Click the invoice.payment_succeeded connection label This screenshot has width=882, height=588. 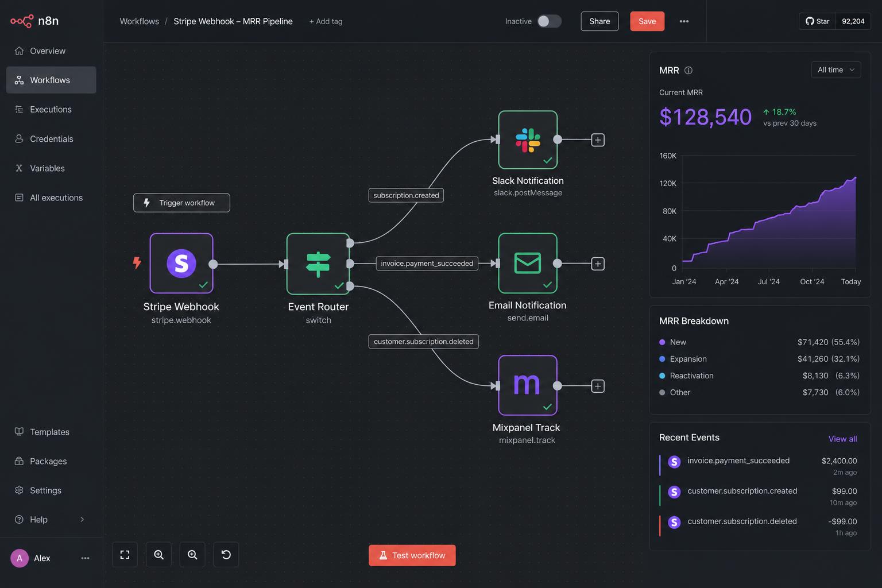427,264
